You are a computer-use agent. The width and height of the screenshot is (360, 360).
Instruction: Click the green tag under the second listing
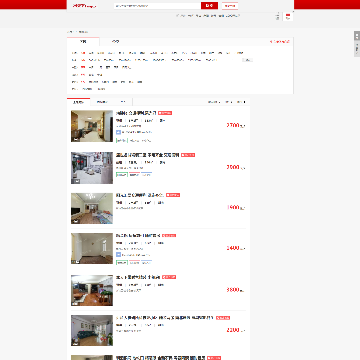click(x=122, y=175)
